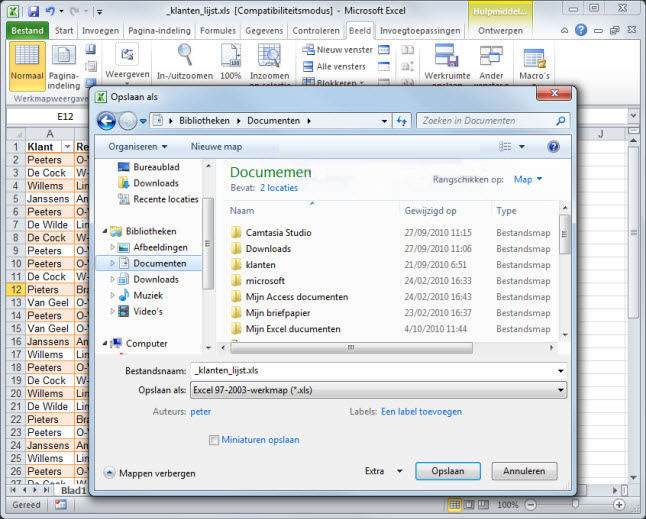The image size is (646, 519).
Task: Expand Afbeeldingen tree node
Action: (112, 247)
